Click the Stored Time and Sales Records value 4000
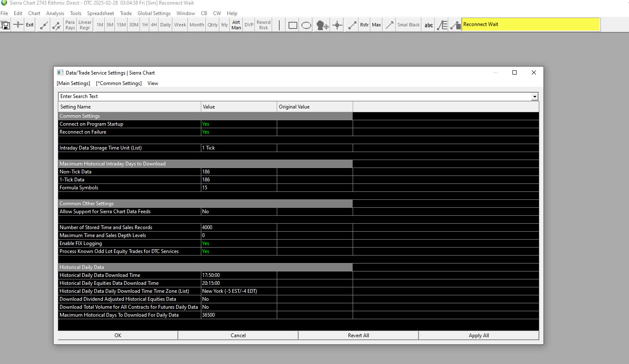Viewport: 629px width, 364px height. [239, 227]
